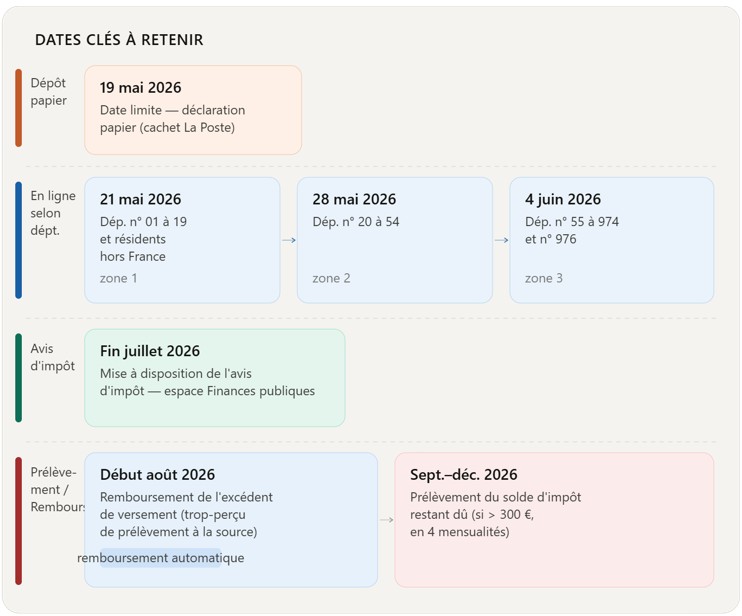Image resolution: width=742 pixels, height=616 pixels.
Task: Click the blue bar beside En ligne selon dépt.
Action: tap(18, 240)
